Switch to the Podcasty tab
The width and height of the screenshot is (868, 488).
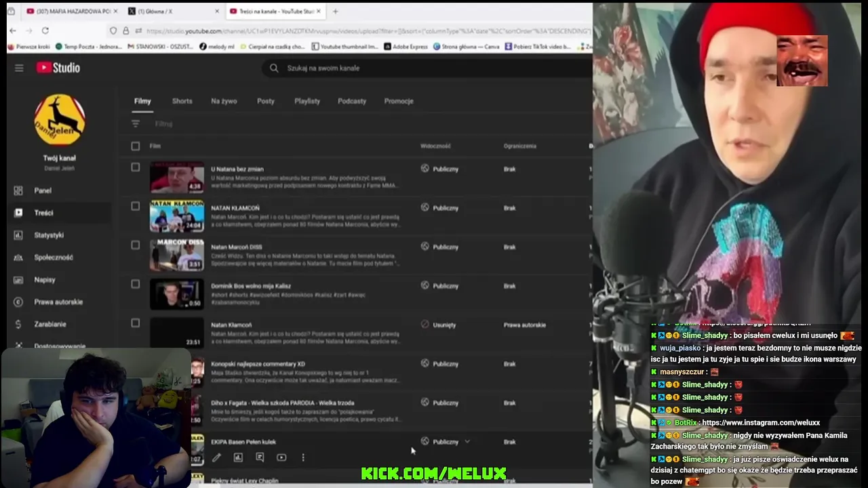click(352, 101)
